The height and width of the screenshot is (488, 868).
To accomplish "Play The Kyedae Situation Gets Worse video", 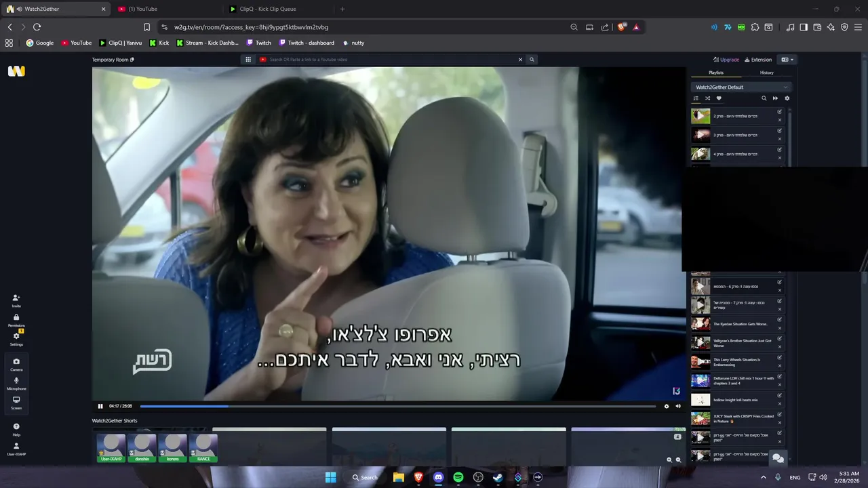I will click(701, 324).
